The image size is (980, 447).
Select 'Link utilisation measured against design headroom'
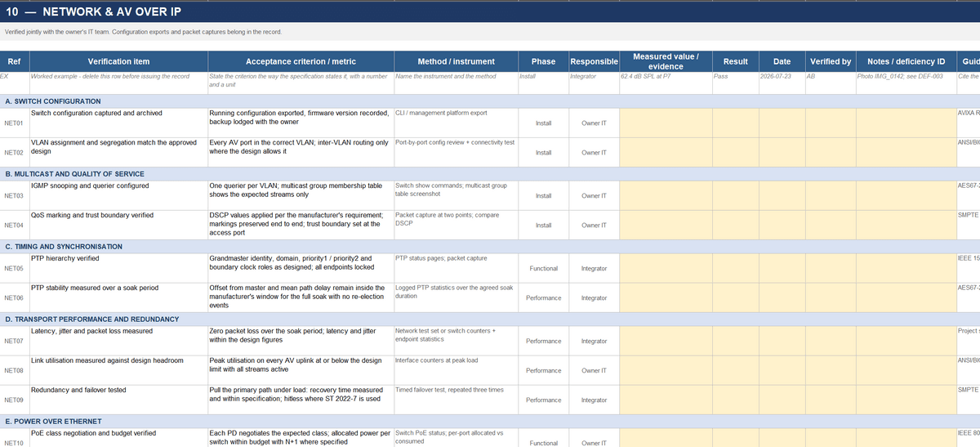click(118, 370)
